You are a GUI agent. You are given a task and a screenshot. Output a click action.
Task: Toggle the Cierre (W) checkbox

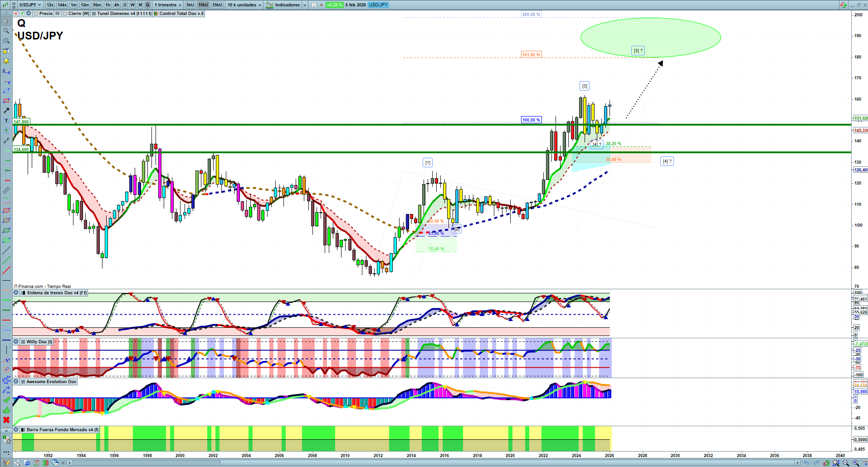76,14
